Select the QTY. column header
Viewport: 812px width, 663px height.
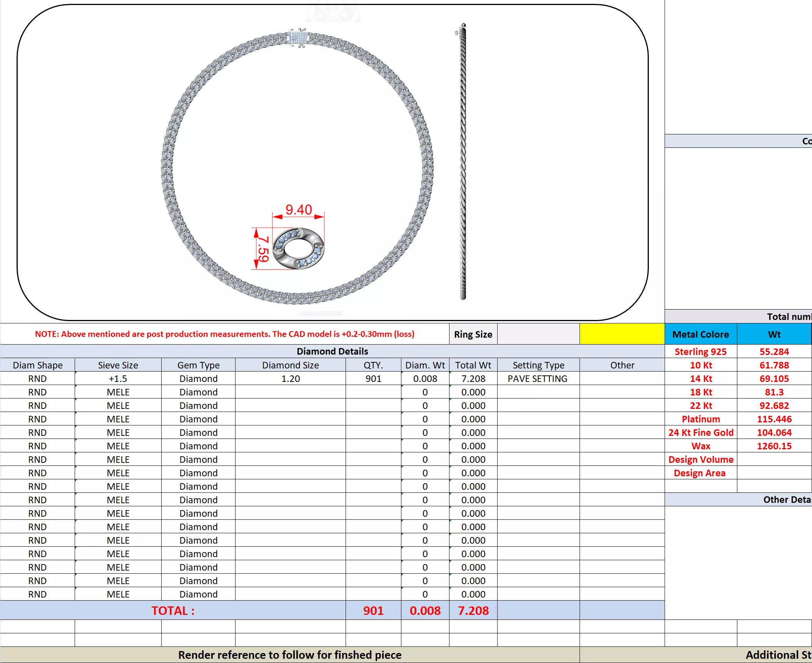click(x=373, y=365)
